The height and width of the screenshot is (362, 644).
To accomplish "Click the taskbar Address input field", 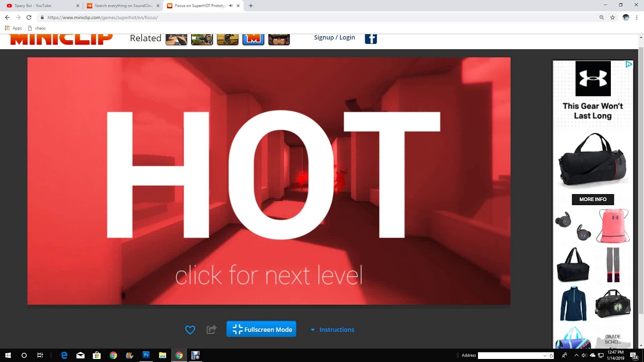I will click(x=510, y=355).
